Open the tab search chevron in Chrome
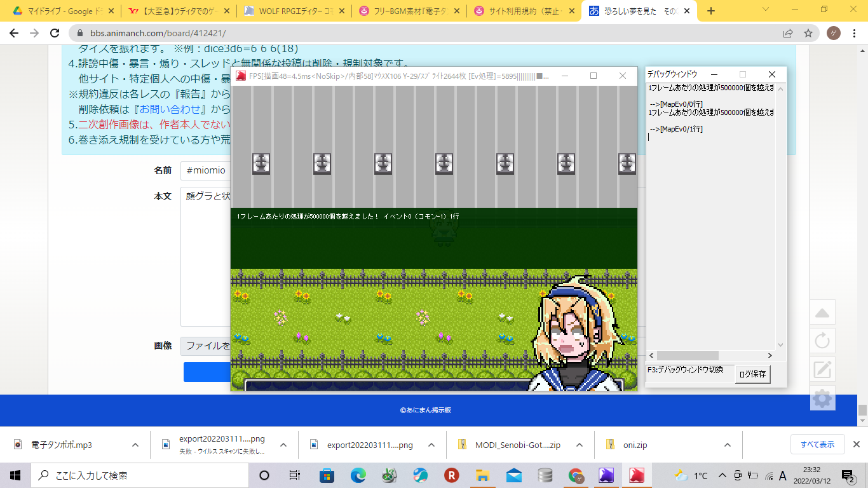The image size is (868, 488). pyautogui.click(x=766, y=10)
